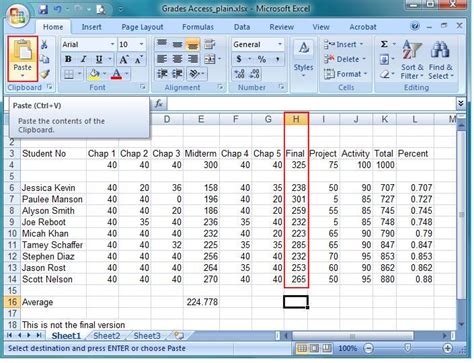The height and width of the screenshot is (363, 474).
Task: Toggle Align Text Left
Action: point(162,59)
